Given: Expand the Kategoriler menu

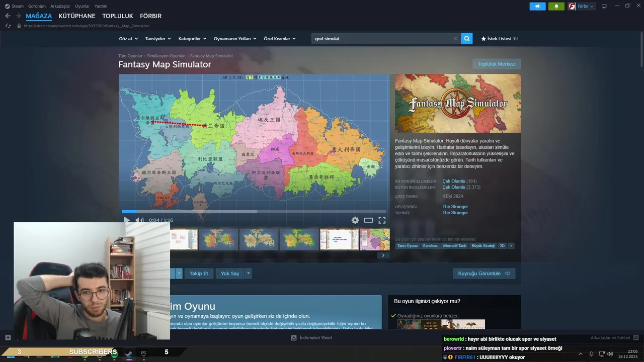Looking at the screenshot, I should click(193, 39).
